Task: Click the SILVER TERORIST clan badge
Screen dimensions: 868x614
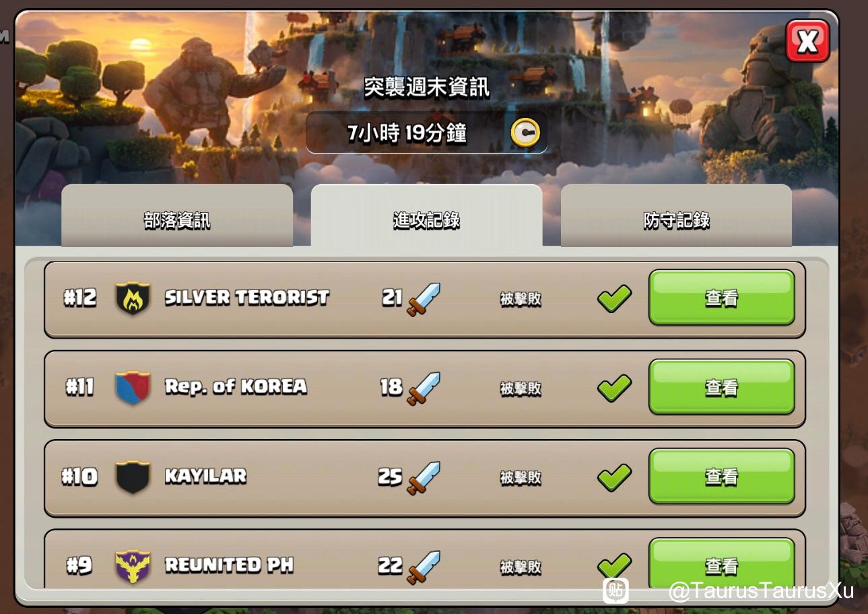Action: (133, 298)
